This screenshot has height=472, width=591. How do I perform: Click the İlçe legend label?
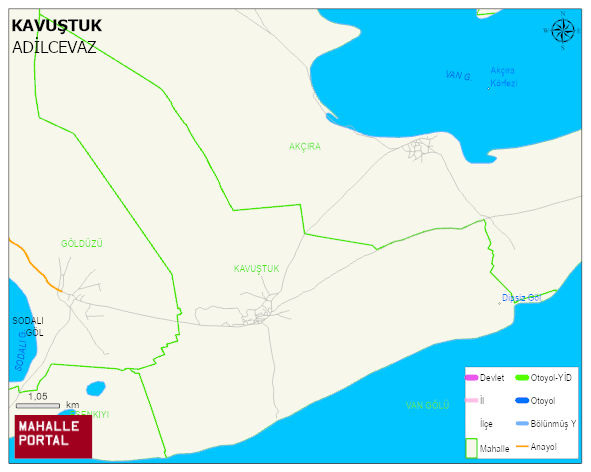point(486,424)
